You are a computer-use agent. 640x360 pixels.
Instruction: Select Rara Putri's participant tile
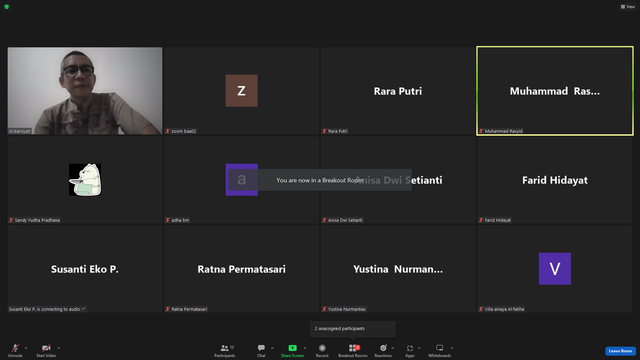pos(398,91)
